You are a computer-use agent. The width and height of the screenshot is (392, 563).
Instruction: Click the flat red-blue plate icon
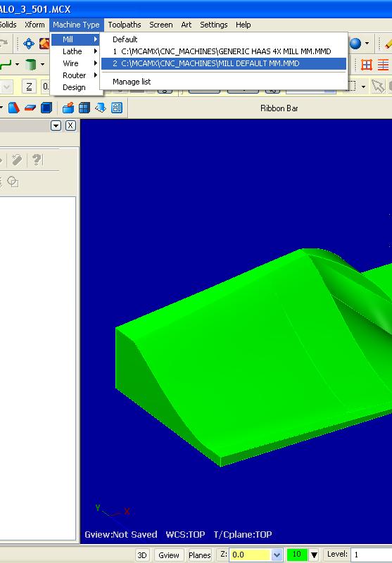(x=30, y=108)
